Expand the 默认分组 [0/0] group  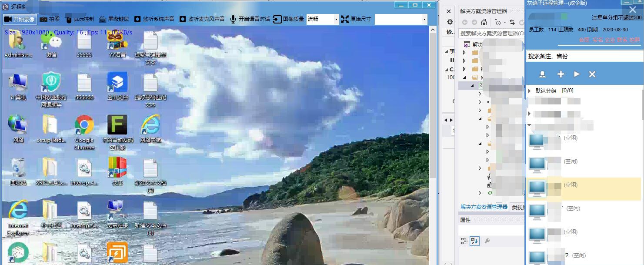tap(530, 91)
